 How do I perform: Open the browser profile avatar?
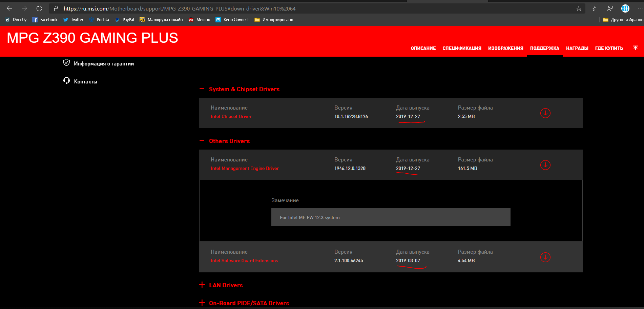(x=625, y=8)
